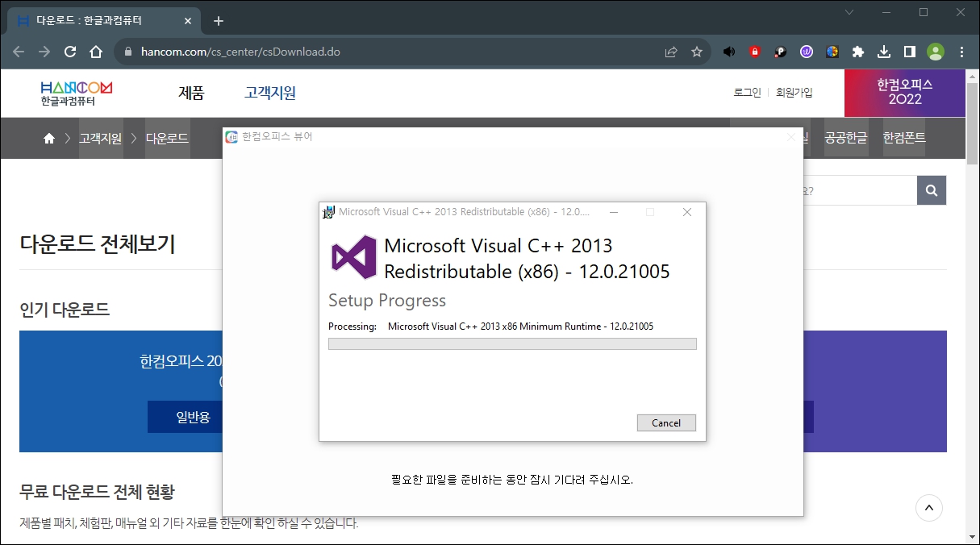Close the Visual C++ Redistributable dialog
The height and width of the screenshot is (545, 980).
687,212
